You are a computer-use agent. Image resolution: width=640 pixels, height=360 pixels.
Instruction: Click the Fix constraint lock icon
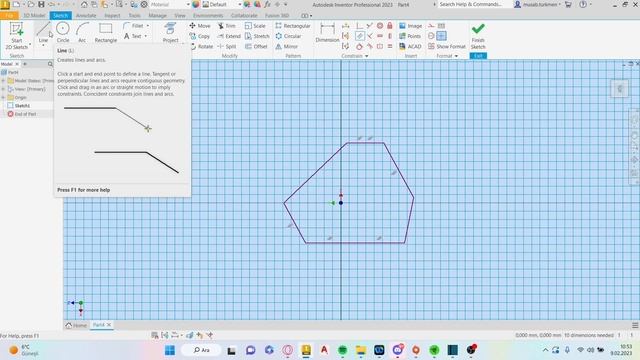click(x=390, y=26)
